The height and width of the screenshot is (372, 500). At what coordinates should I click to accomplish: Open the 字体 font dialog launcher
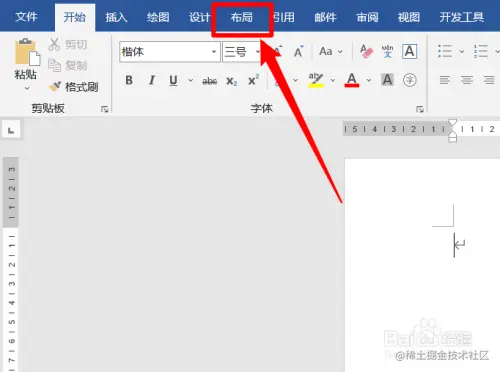point(420,109)
